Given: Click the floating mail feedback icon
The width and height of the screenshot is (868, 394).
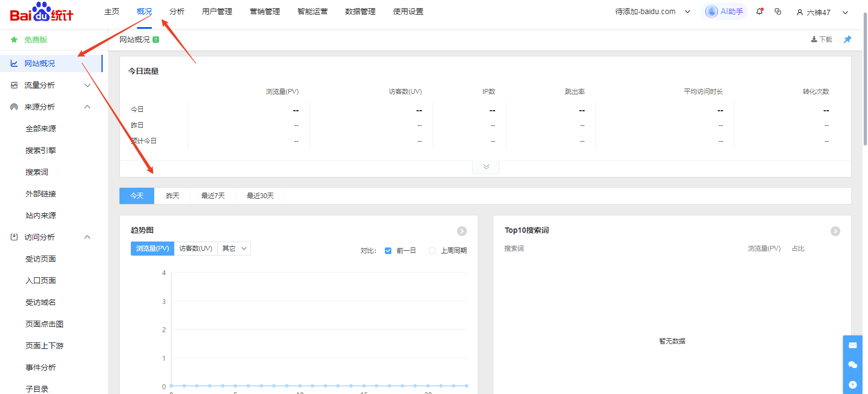Looking at the screenshot, I should tap(853, 345).
